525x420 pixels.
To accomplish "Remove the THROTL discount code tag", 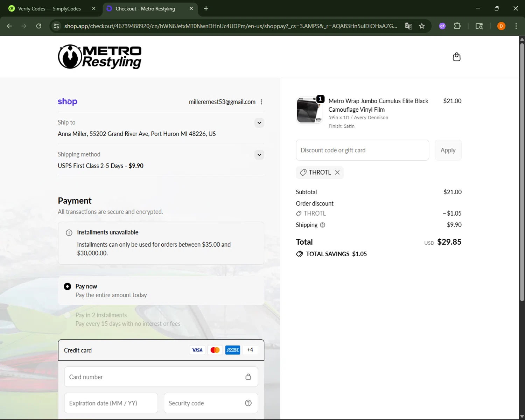I will click(337, 173).
